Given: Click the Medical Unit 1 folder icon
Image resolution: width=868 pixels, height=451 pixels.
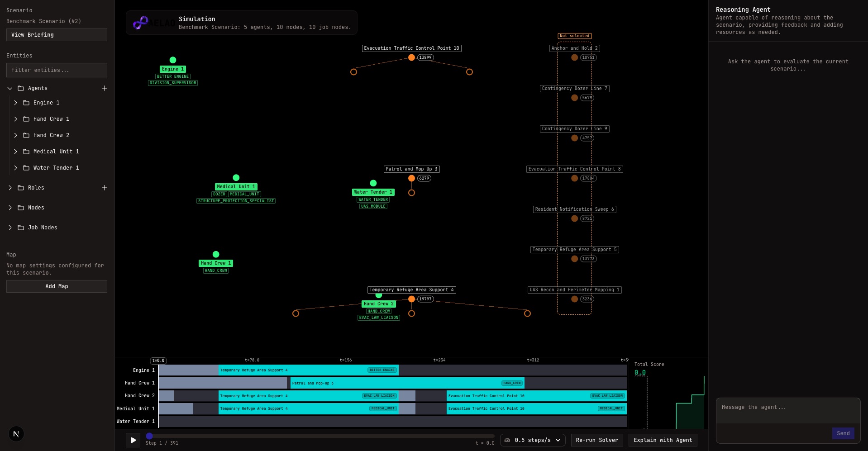Looking at the screenshot, I should [x=26, y=152].
